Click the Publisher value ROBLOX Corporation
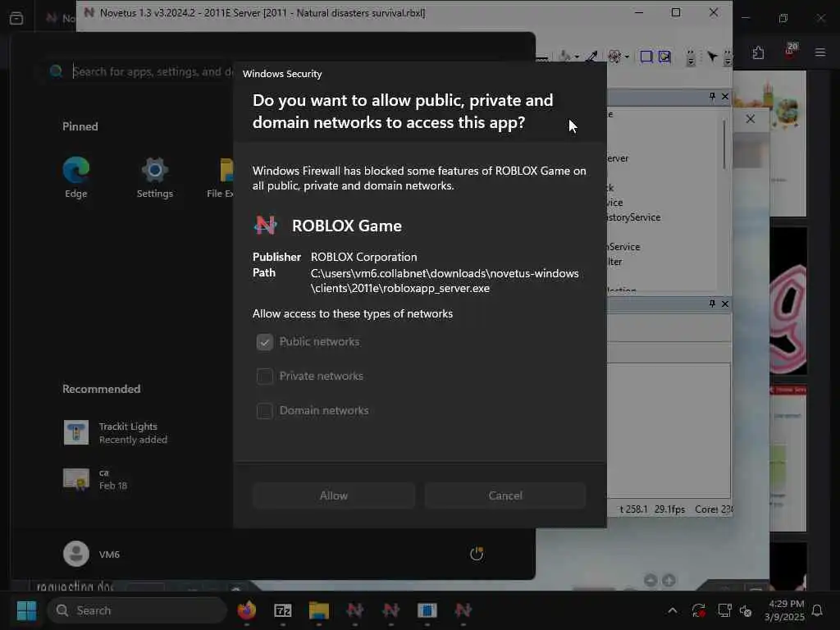840x630 pixels. point(363,257)
